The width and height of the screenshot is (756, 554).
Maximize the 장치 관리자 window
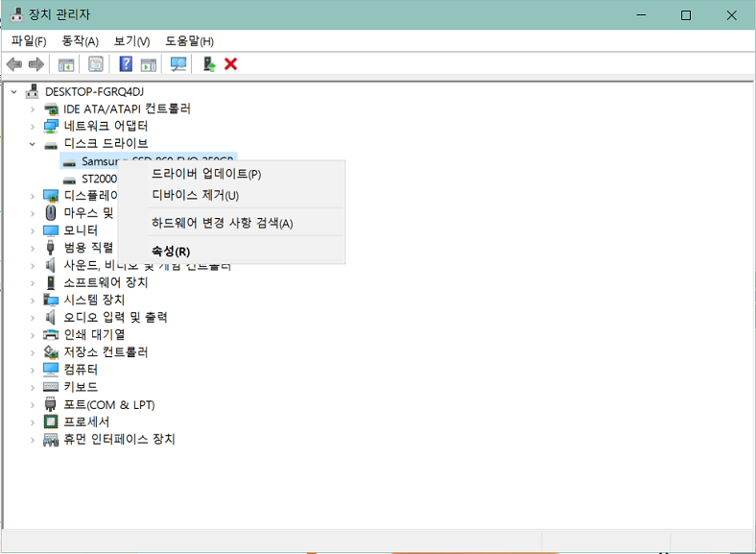[x=686, y=15]
